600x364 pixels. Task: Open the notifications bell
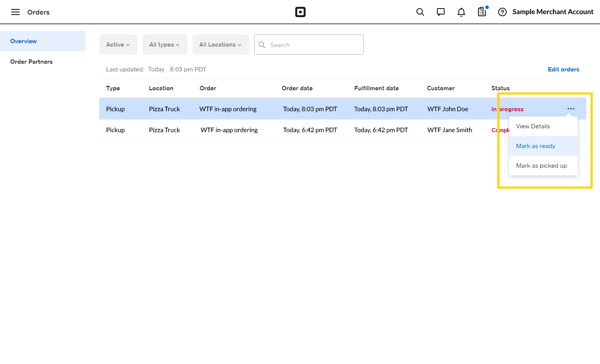461,12
